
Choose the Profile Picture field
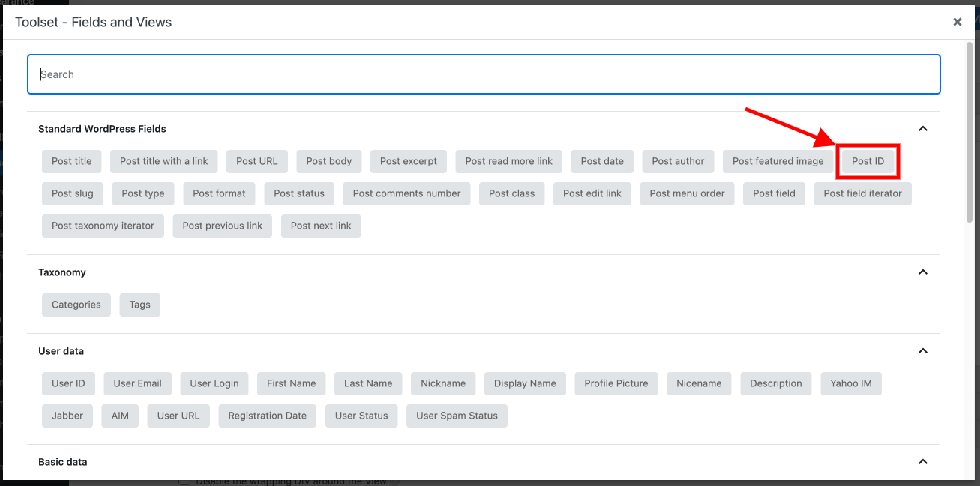pos(616,383)
